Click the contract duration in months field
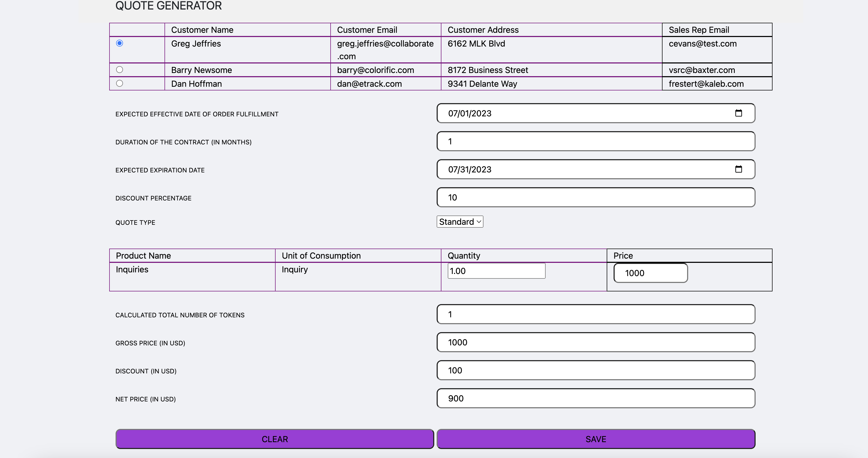The width and height of the screenshot is (868, 458). point(595,141)
